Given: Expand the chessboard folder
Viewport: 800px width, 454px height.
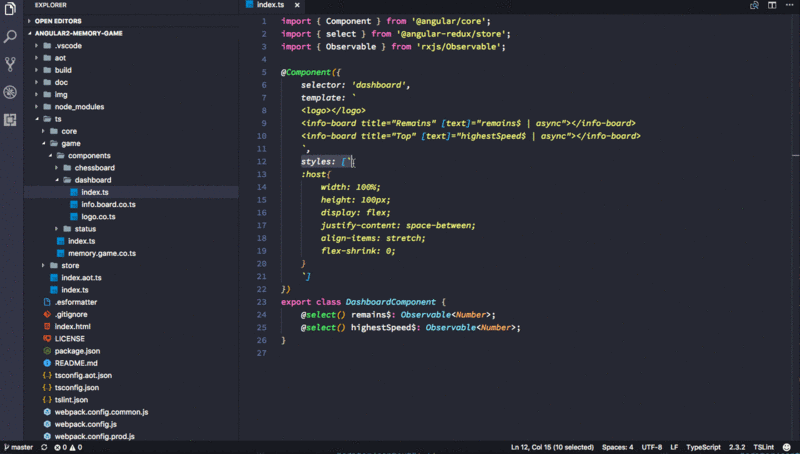Looking at the screenshot, I should pyautogui.click(x=94, y=168).
